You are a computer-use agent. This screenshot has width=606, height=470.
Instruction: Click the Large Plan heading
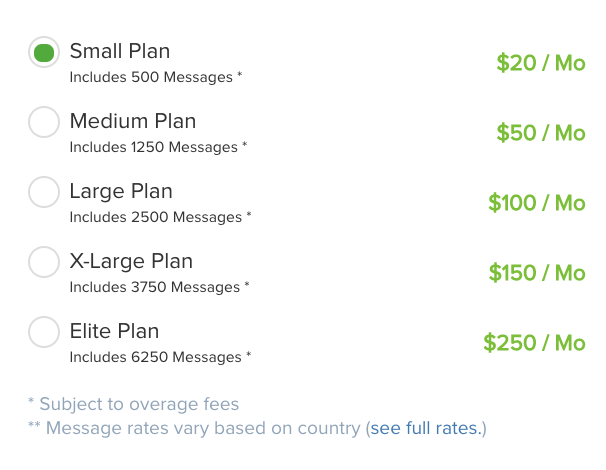tap(121, 191)
